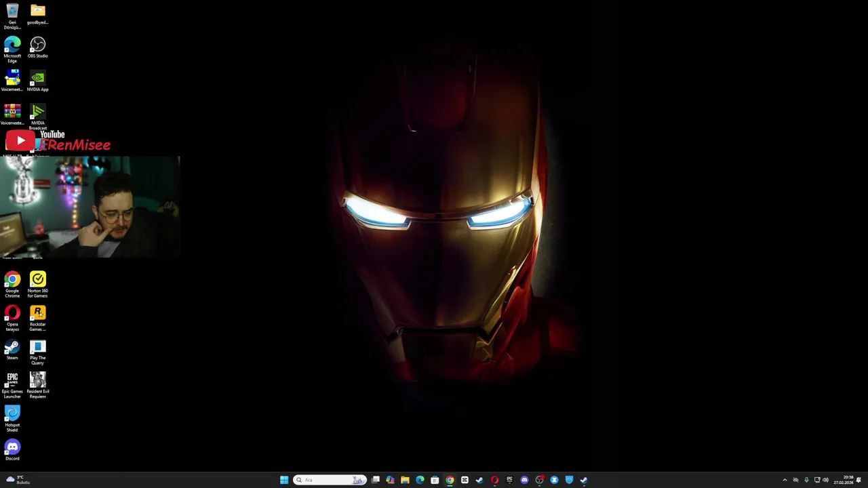The height and width of the screenshot is (488, 868).
Task: Open the last Steam icon on taskbar
Action: (x=584, y=480)
